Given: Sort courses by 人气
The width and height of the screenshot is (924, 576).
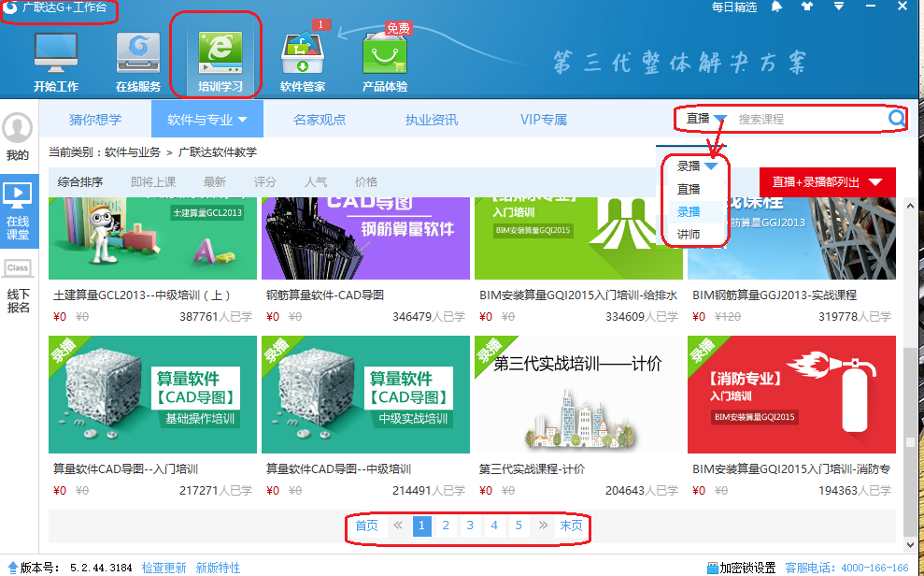Looking at the screenshot, I should 315,182.
